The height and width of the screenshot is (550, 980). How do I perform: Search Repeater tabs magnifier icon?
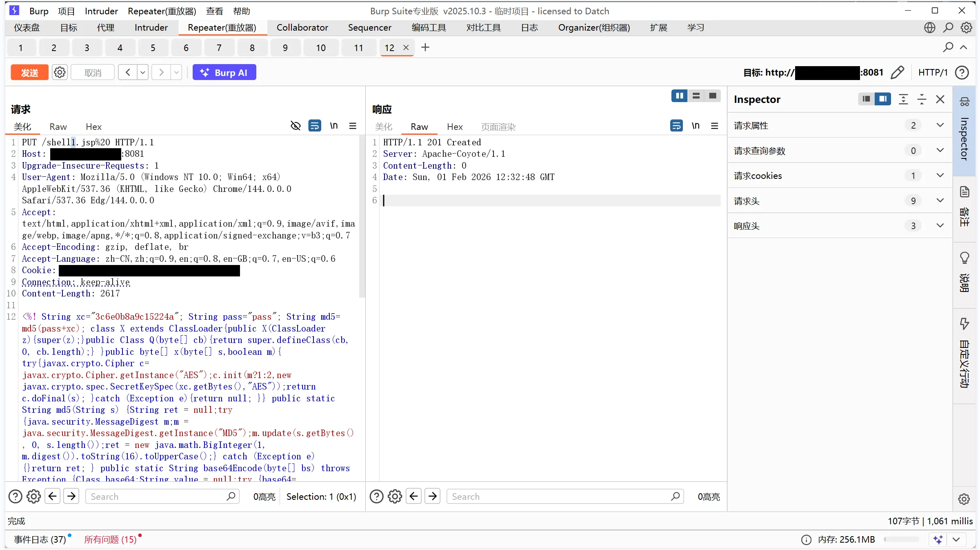[948, 48]
